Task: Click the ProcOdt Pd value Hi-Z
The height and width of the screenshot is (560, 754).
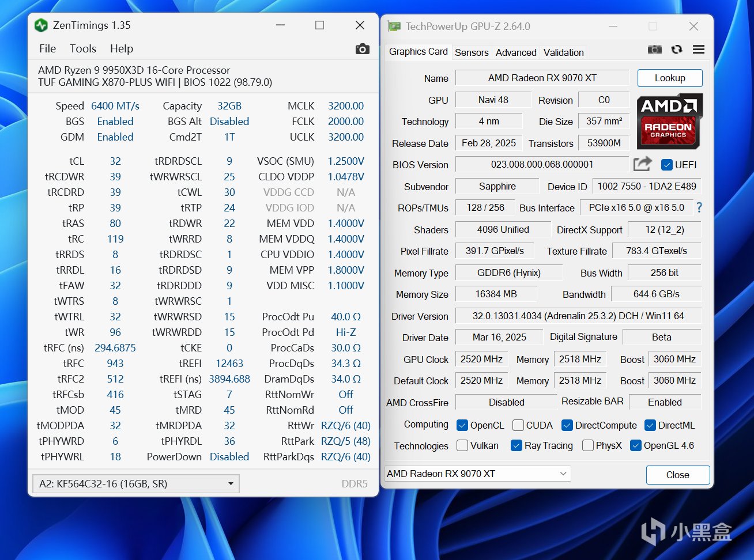Action: (x=346, y=332)
